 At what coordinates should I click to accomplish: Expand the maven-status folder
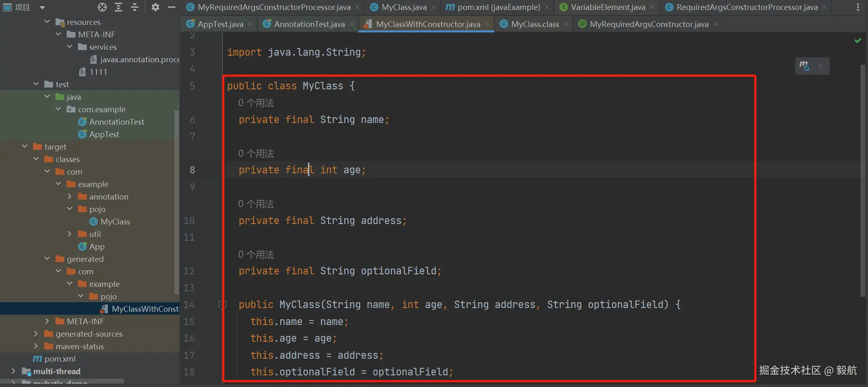pyautogui.click(x=36, y=346)
